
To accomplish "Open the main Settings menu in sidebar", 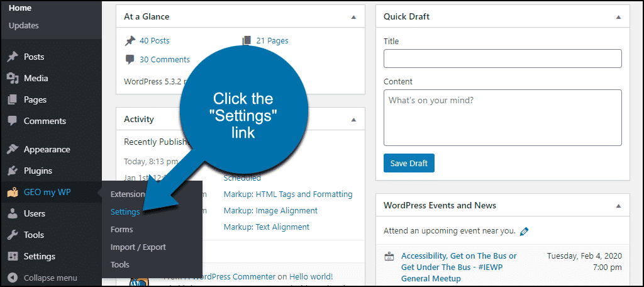I will 40,256.
